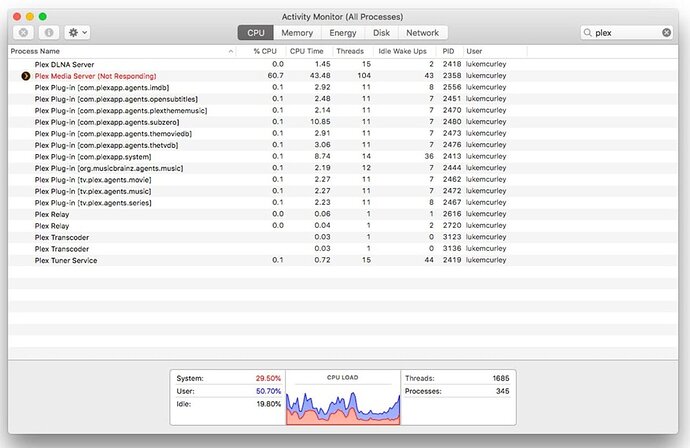Select Plex Relay row with PID 2720
Viewport: 690px width, 448px height.
tap(342, 226)
